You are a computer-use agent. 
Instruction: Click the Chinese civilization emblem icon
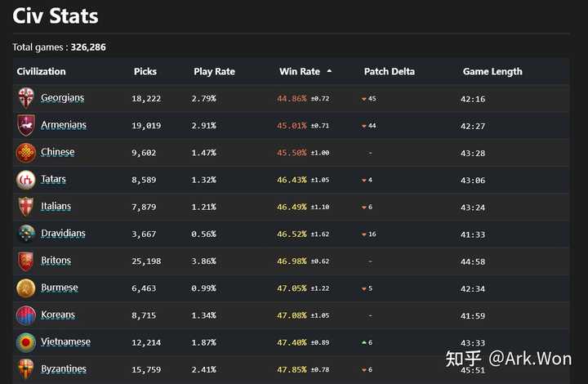(x=26, y=153)
